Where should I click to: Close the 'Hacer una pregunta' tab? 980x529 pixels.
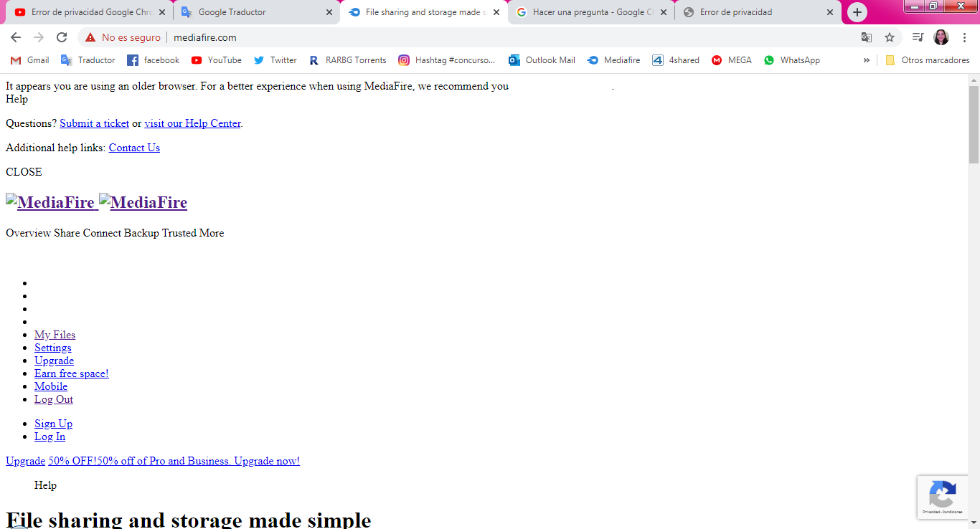click(664, 12)
